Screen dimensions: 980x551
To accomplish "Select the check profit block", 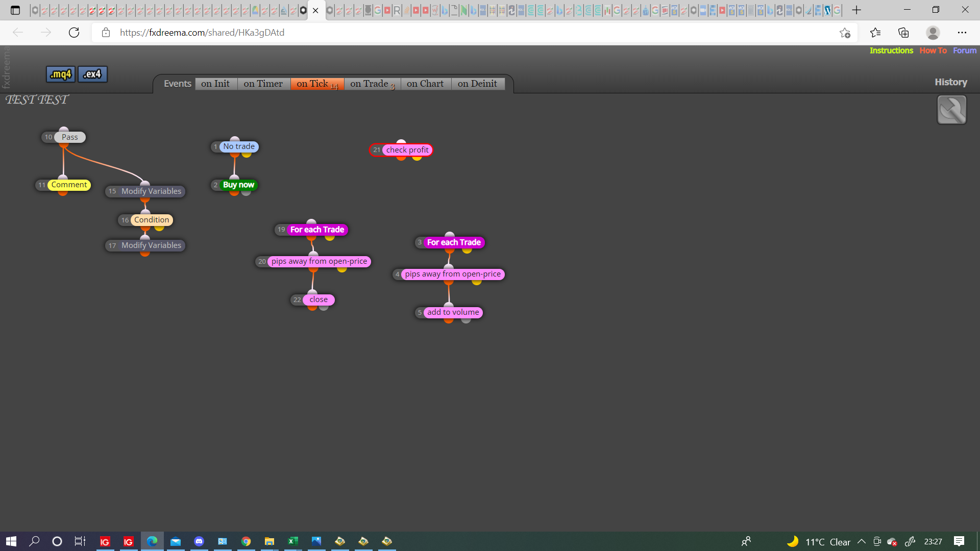I will (407, 150).
